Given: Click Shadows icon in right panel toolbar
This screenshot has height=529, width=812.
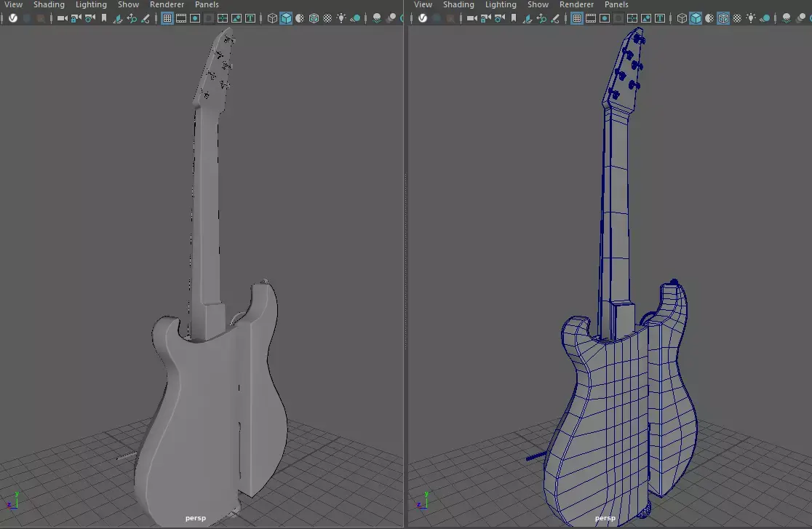Looking at the screenshot, I should point(765,18).
